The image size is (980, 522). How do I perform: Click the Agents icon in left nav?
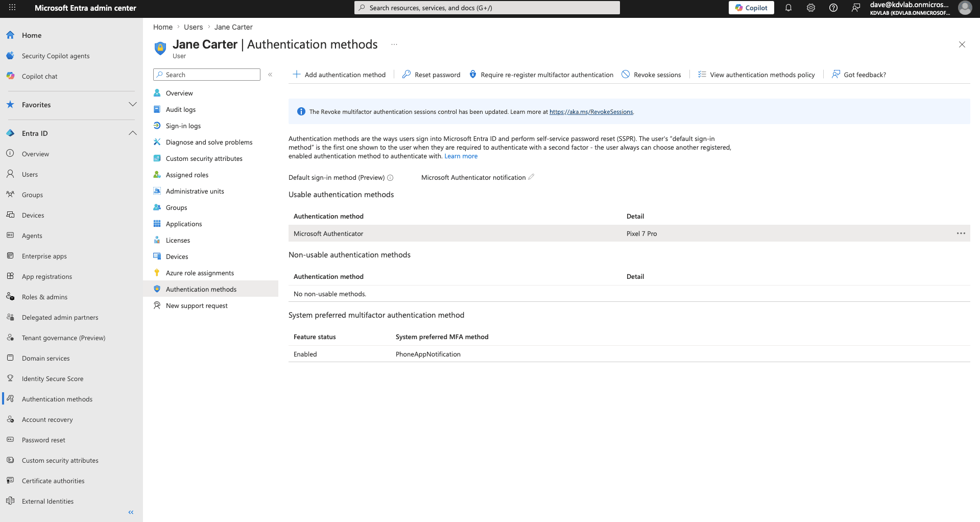[10, 235]
